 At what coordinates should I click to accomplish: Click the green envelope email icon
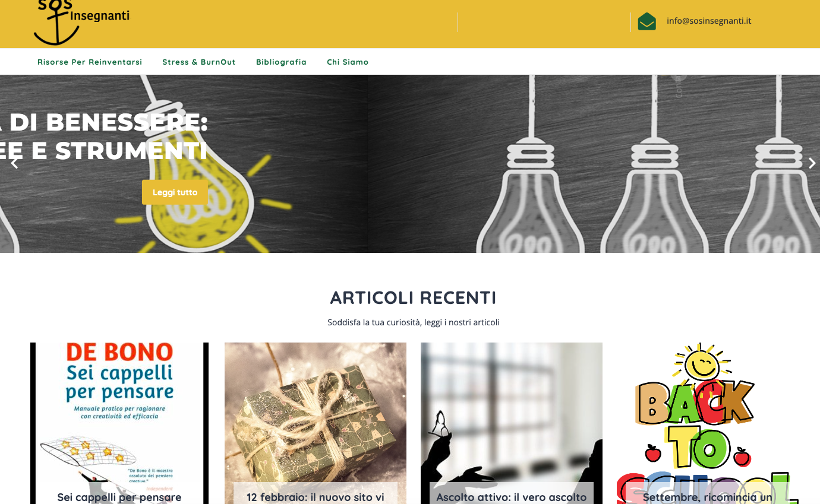tap(646, 21)
